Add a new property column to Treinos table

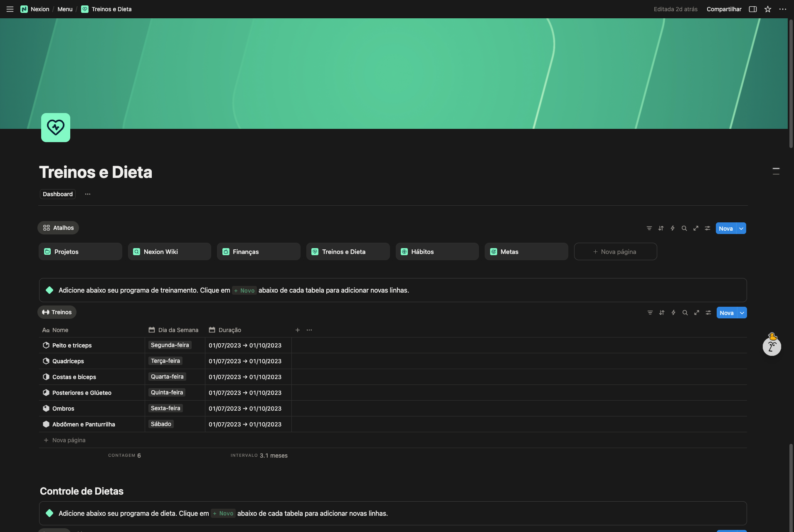(298, 330)
